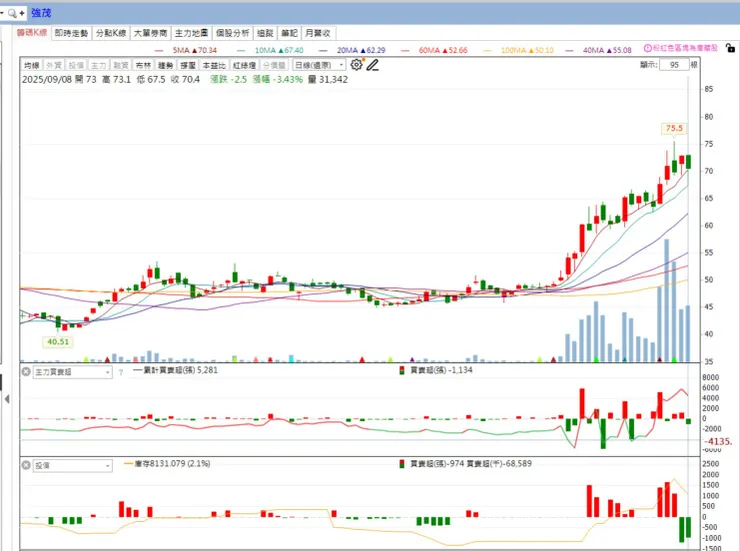Select the 筆記 tab
This screenshot has height=551, width=740.
(289, 33)
